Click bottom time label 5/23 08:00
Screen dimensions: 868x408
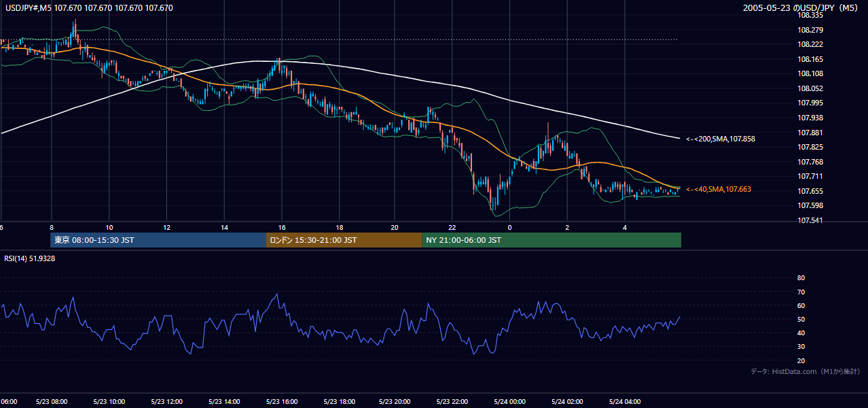pos(52,402)
